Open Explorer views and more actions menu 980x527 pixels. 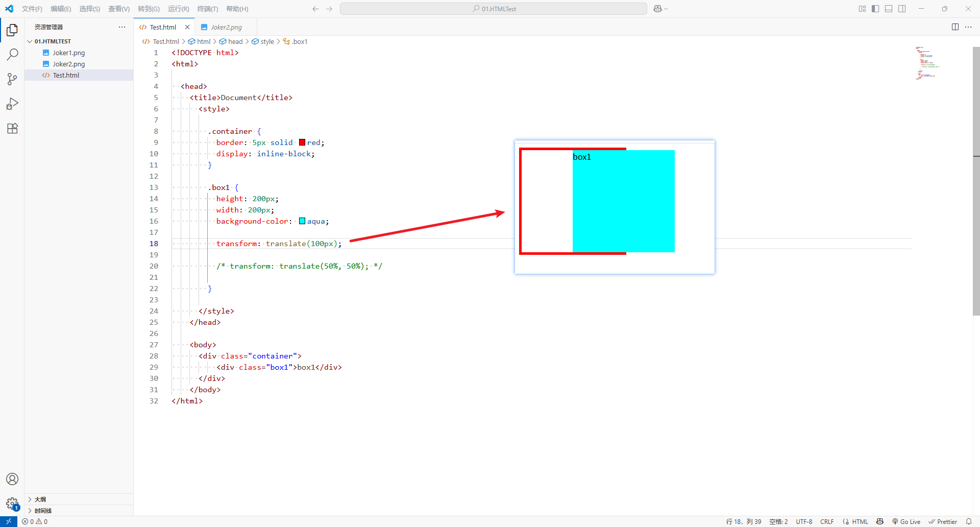pyautogui.click(x=122, y=27)
